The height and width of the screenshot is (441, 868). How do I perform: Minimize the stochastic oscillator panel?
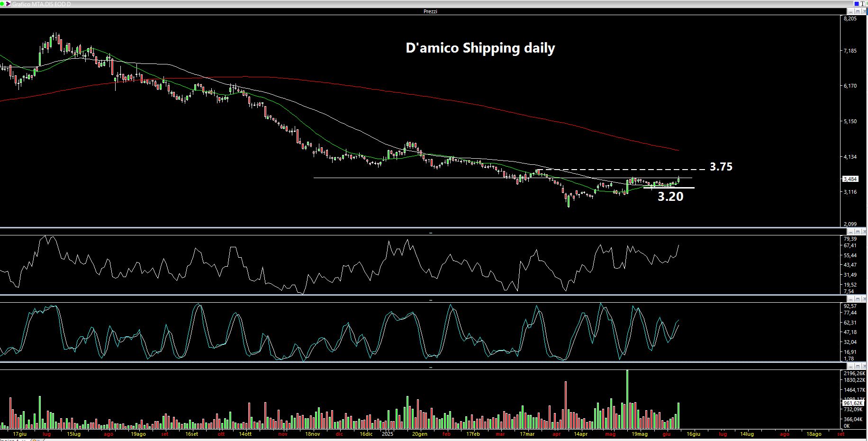(x=850, y=299)
